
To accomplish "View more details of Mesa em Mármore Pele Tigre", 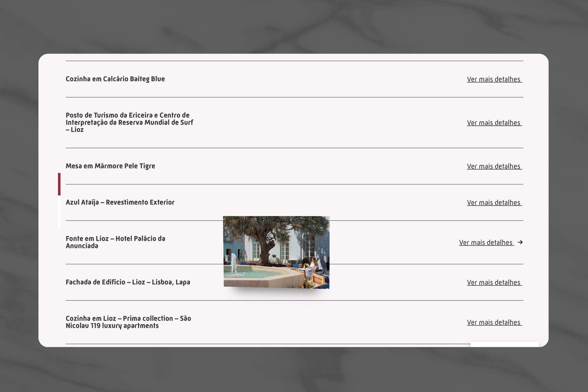I will pos(494,166).
